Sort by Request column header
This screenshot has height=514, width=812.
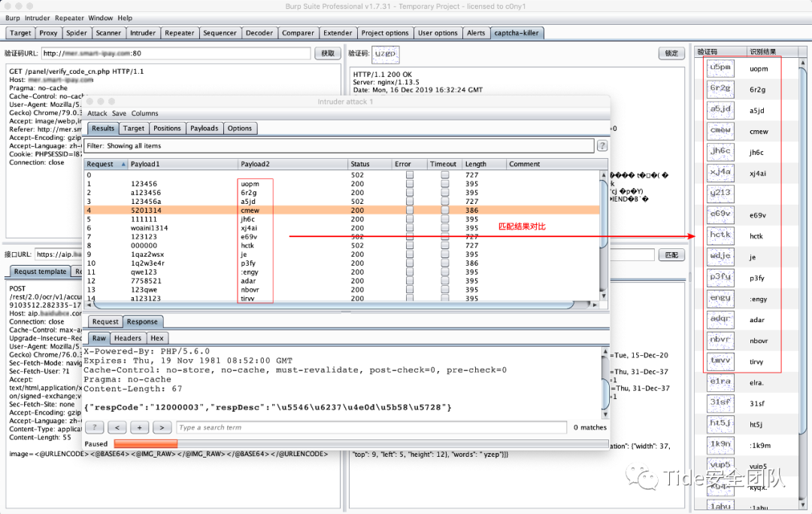(106, 164)
